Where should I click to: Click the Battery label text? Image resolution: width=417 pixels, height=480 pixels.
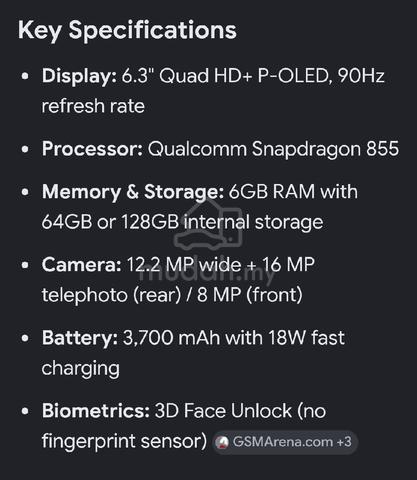pyautogui.click(x=80, y=338)
